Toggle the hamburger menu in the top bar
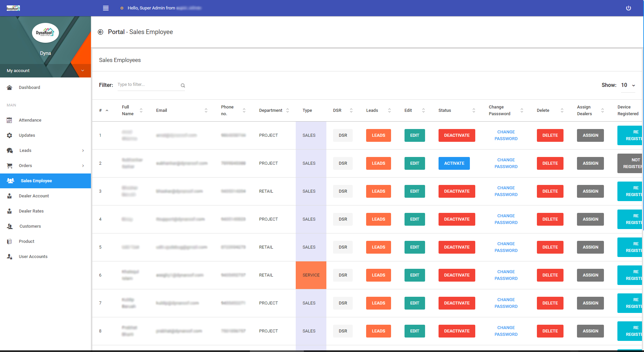Screen dimensions: 644x352 pyautogui.click(x=105, y=8)
